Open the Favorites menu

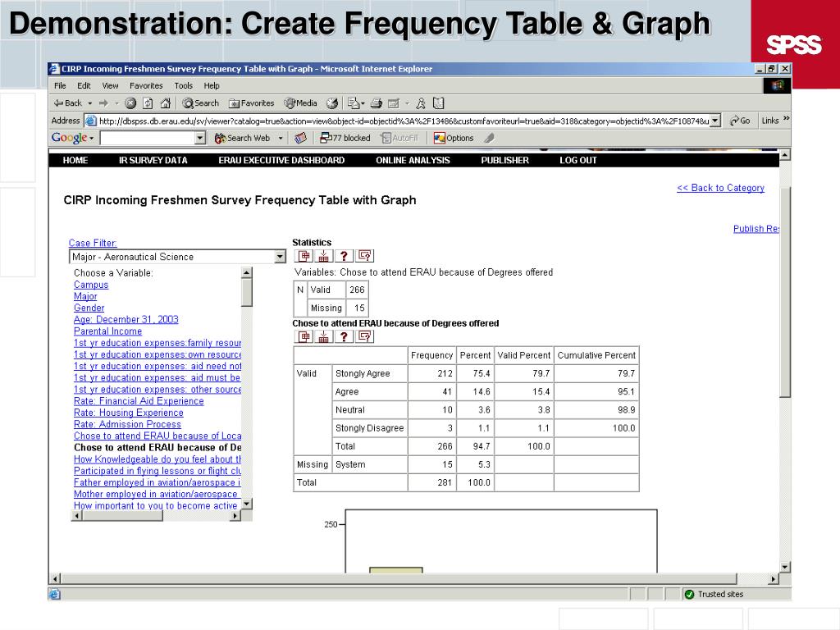(x=146, y=85)
